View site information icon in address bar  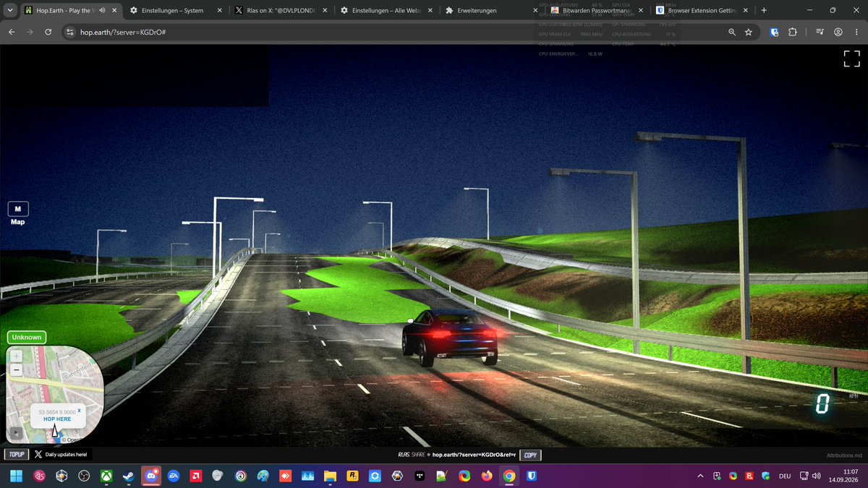[69, 33]
